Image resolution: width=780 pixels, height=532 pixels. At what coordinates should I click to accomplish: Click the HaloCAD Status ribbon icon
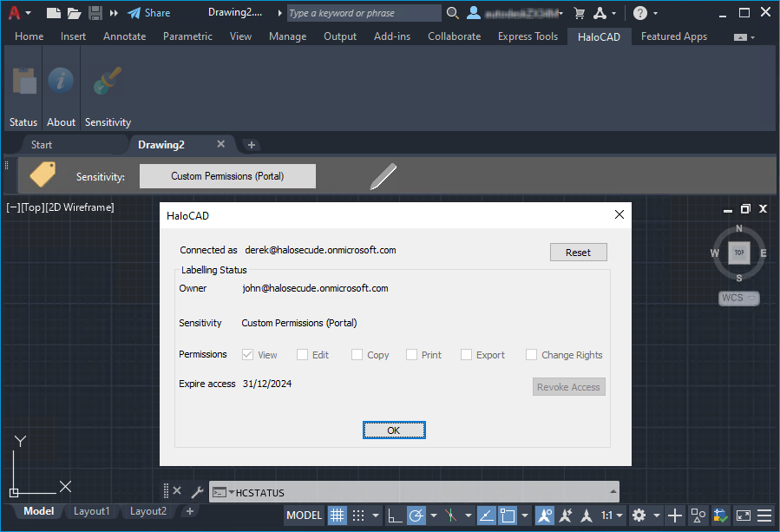[x=23, y=82]
